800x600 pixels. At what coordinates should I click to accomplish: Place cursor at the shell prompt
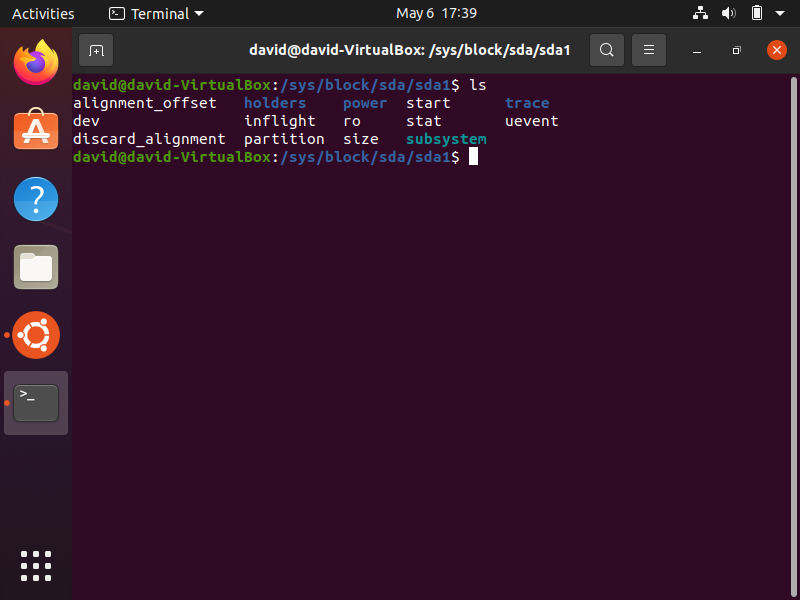pyautogui.click(x=473, y=156)
